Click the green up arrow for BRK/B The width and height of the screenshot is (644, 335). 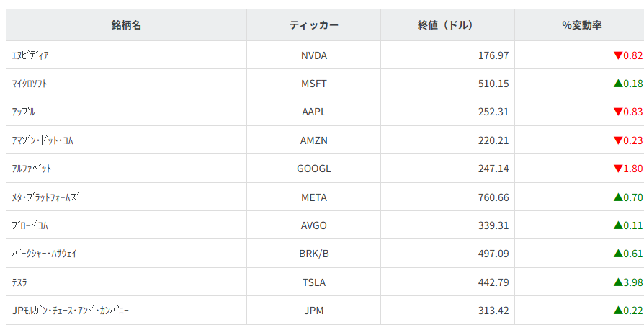pyautogui.click(x=617, y=254)
